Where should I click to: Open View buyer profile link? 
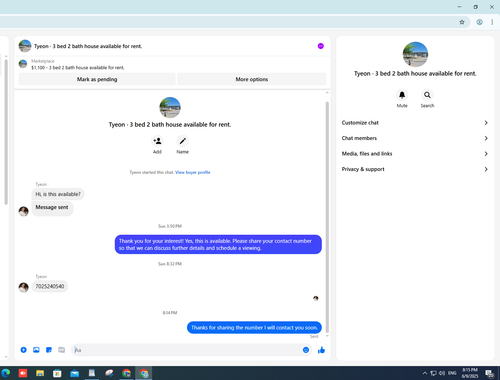click(193, 172)
